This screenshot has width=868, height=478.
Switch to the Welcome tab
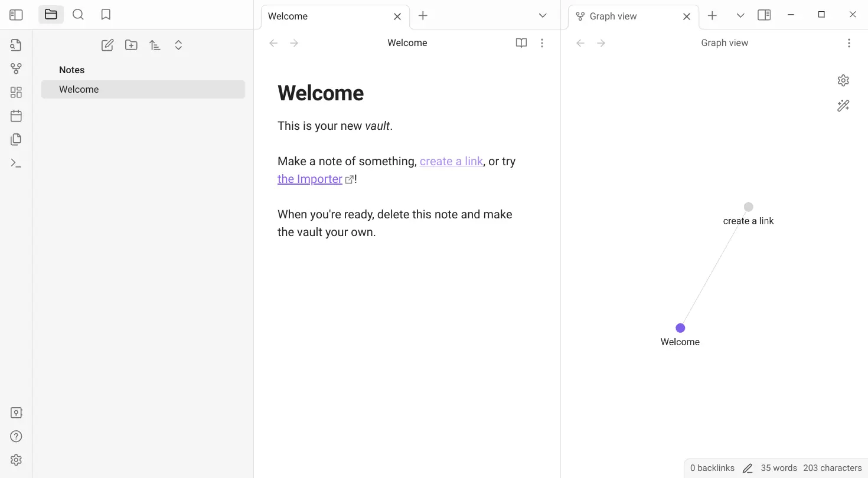[x=335, y=17]
